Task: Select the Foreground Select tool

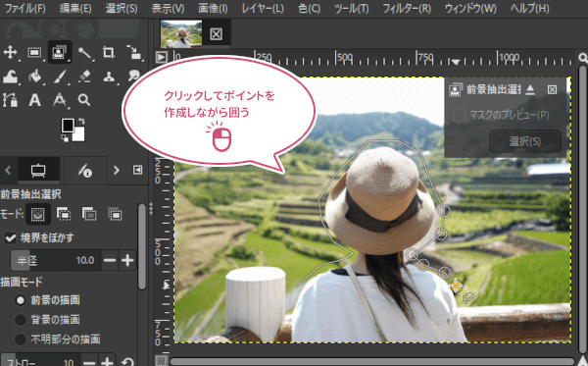Action: pos(59,52)
